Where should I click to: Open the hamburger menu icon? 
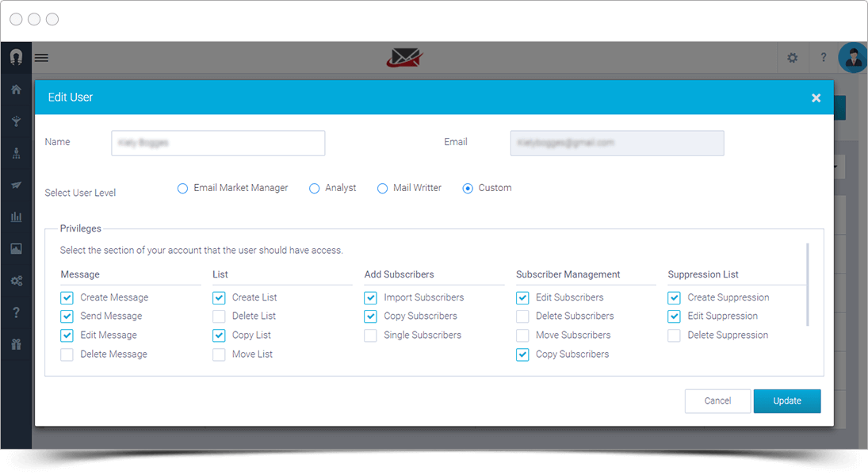[41, 58]
